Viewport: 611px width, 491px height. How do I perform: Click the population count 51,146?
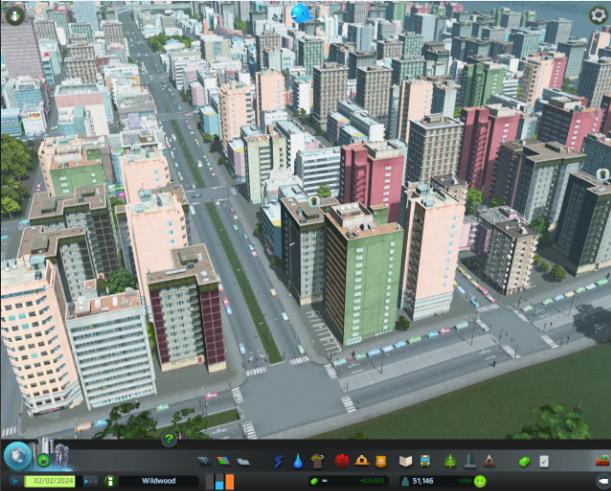423,482
